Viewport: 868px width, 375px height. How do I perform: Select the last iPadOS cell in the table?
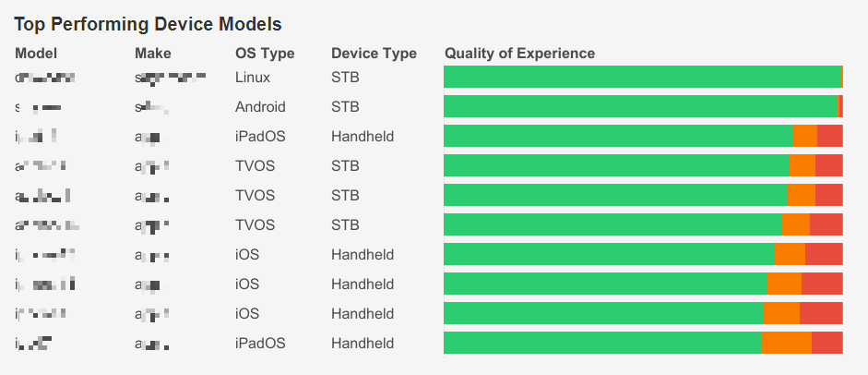coord(260,343)
